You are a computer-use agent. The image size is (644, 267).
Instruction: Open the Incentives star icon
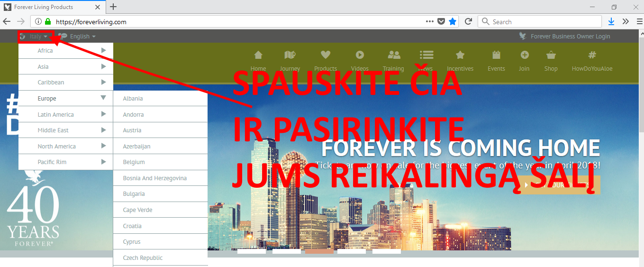coord(460,55)
